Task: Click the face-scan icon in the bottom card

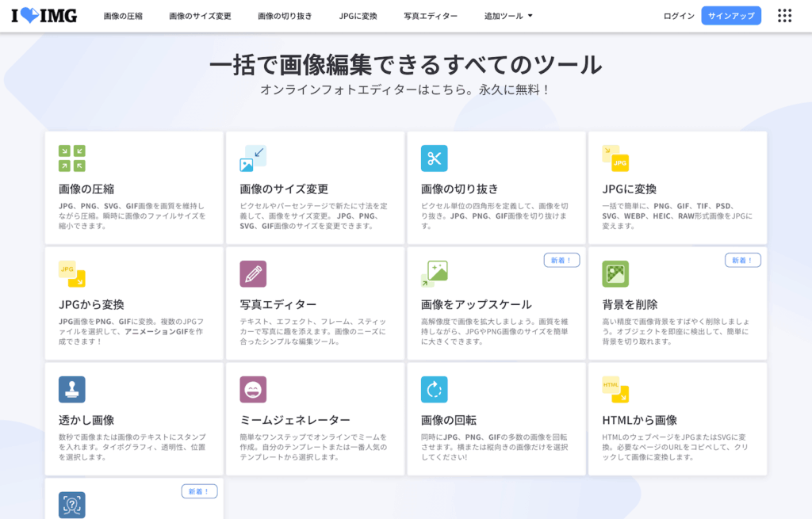Action: pos(72,505)
